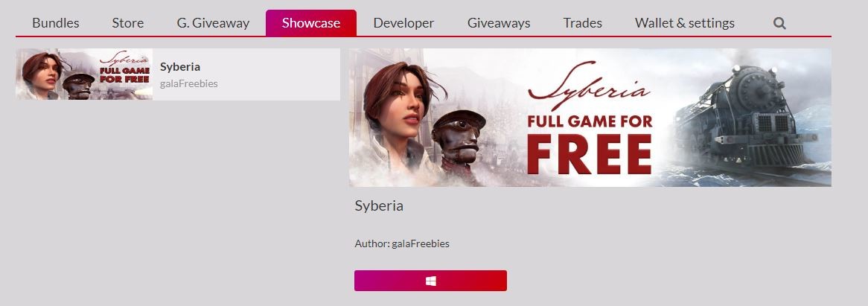
Task: Select the Showcase tab
Action: (x=311, y=23)
